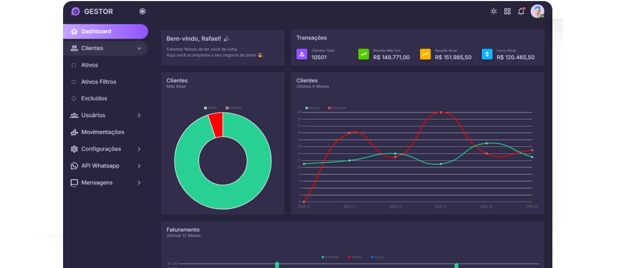Click the Faturamento card title

[183, 229]
